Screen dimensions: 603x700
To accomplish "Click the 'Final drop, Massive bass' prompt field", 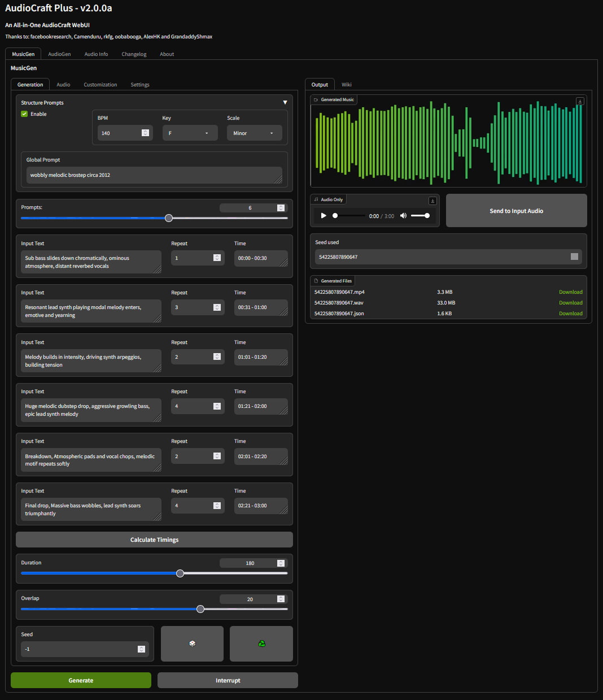I will tap(91, 510).
